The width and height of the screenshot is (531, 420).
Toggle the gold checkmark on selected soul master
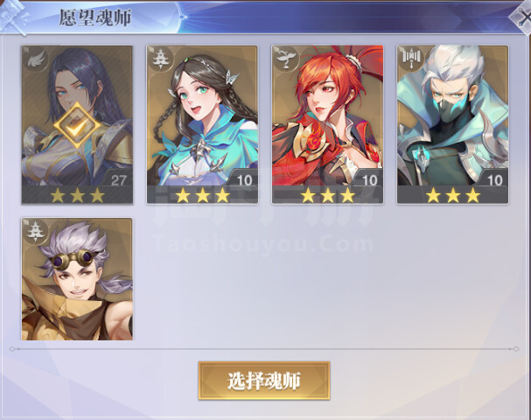point(77,126)
